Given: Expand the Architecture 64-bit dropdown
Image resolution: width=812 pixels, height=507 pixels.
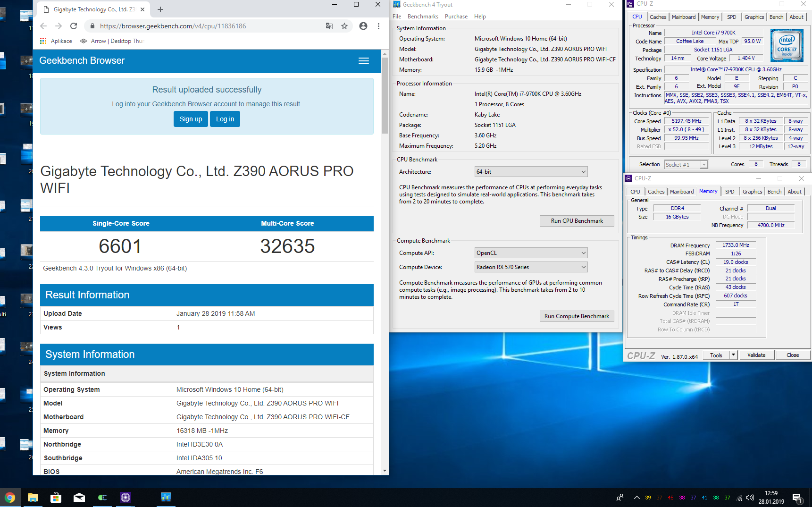Looking at the screenshot, I should pyautogui.click(x=531, y=172).
